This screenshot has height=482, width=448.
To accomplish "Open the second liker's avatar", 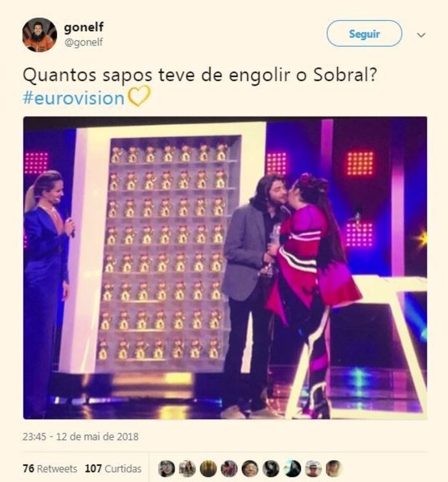I will [x=187, y=469].
